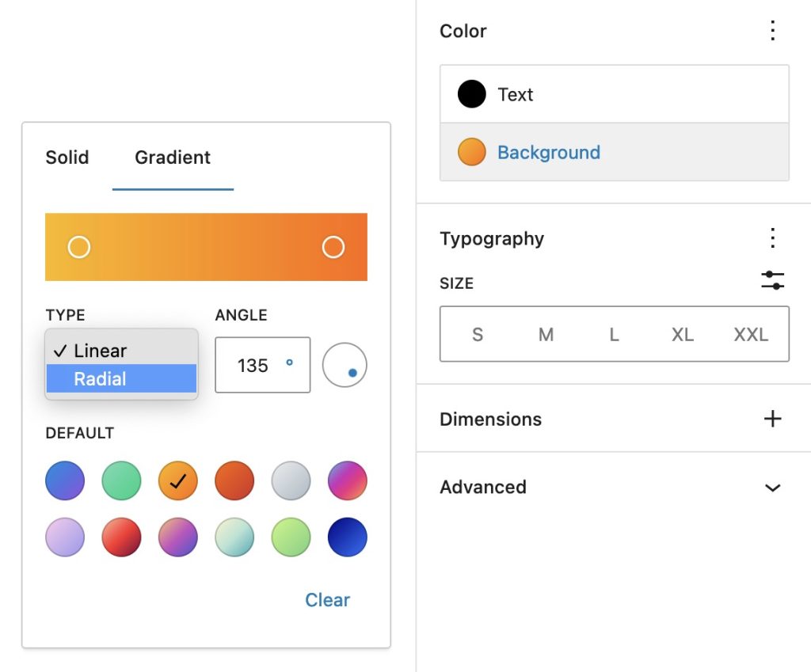Switch to the Gradient tab
Viewport: 811px width, 672px height.
pyautogui.click(x=172, y=158)
